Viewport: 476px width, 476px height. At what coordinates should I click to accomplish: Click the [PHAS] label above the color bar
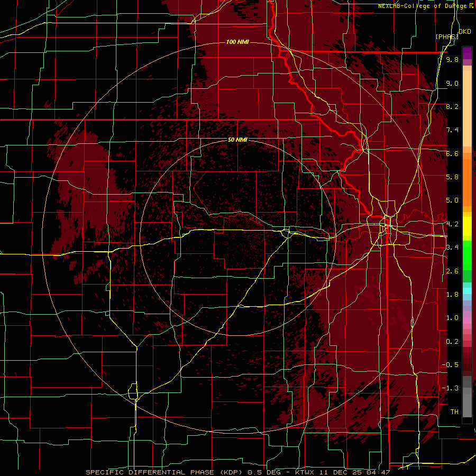447,36
